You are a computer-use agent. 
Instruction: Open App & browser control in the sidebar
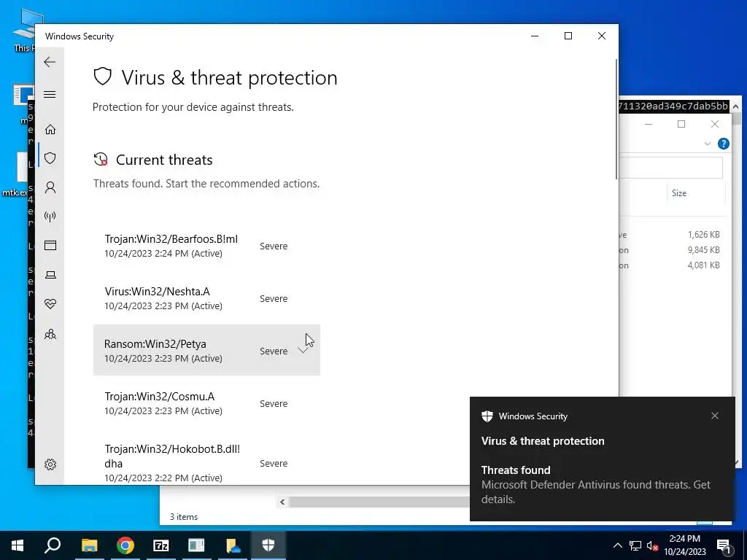tap(50, 245)
